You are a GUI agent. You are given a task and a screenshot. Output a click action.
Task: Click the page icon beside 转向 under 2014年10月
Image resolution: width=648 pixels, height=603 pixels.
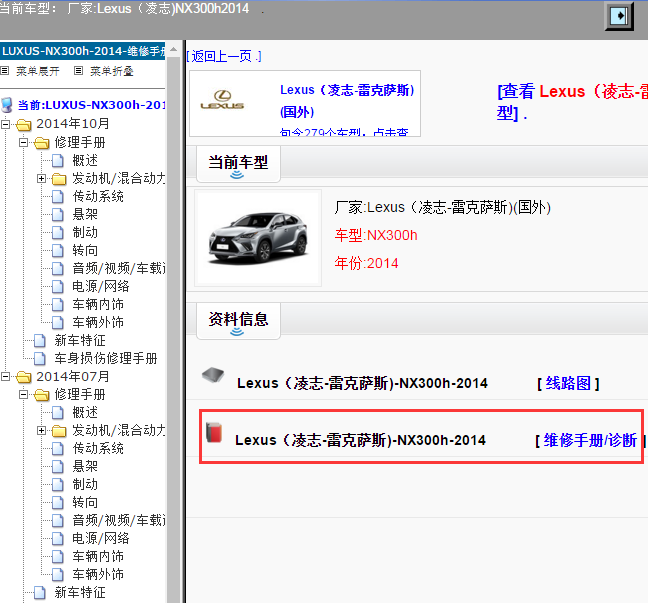(x=58, y=250)
